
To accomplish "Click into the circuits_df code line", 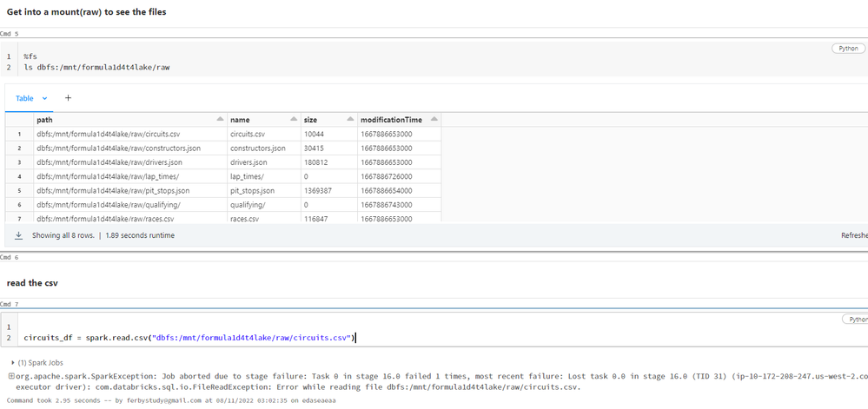I will click(x=189, y=337).
